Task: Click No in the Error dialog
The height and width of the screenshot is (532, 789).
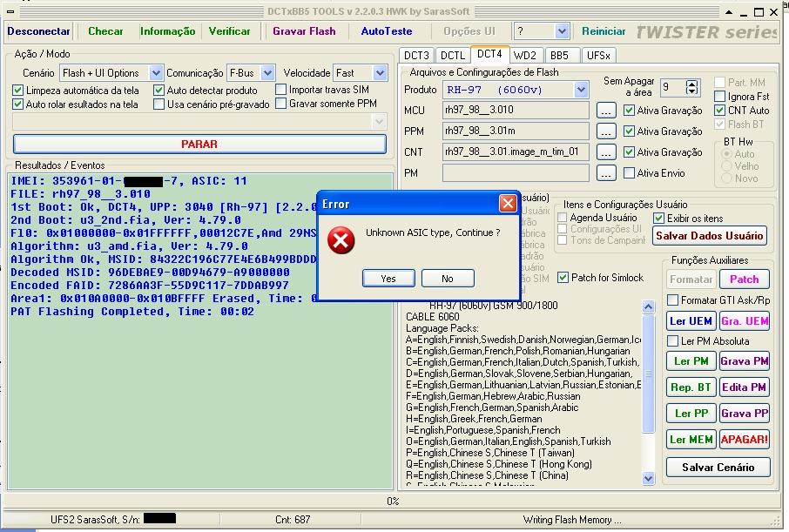Action: click(x=448, y=279)
